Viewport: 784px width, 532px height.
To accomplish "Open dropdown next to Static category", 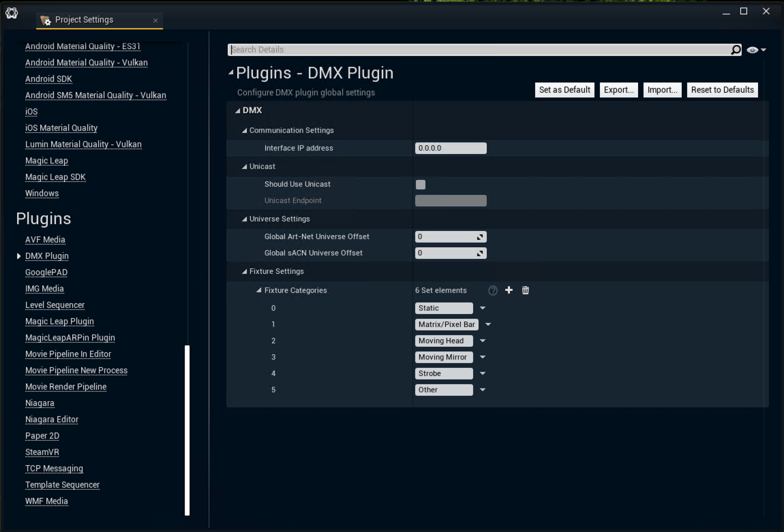I will (483, 309).
